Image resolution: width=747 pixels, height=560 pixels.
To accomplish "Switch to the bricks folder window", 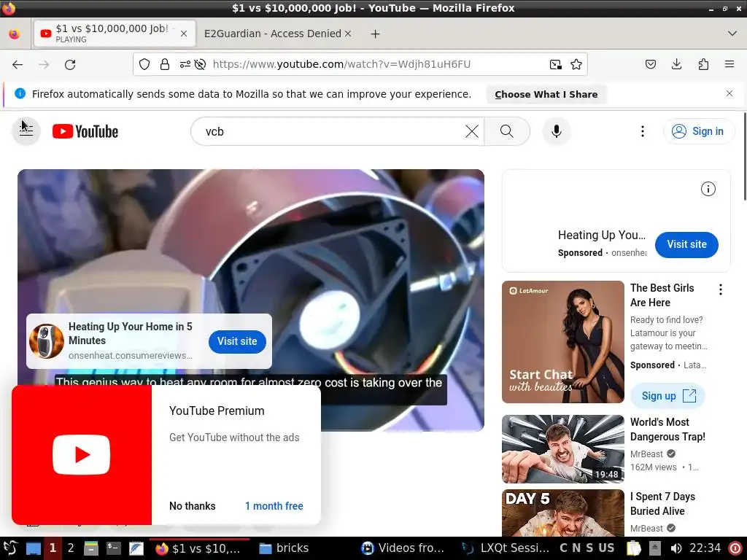I will [285, 548].
